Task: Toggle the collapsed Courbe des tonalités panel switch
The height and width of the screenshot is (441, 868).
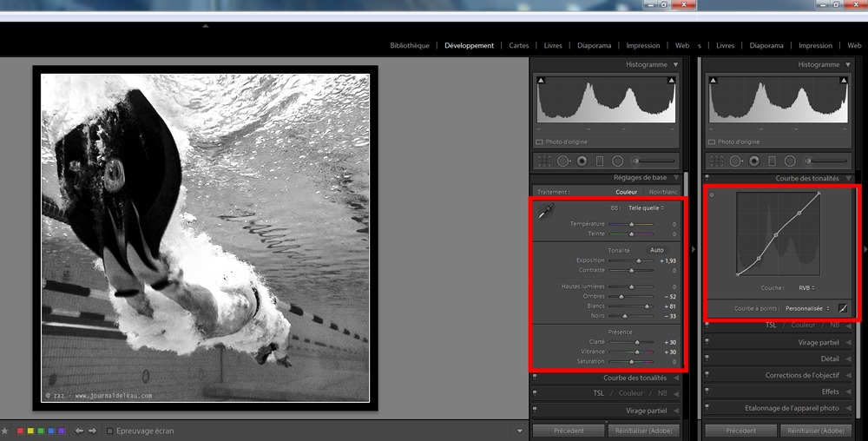Action: coord(535,378)
